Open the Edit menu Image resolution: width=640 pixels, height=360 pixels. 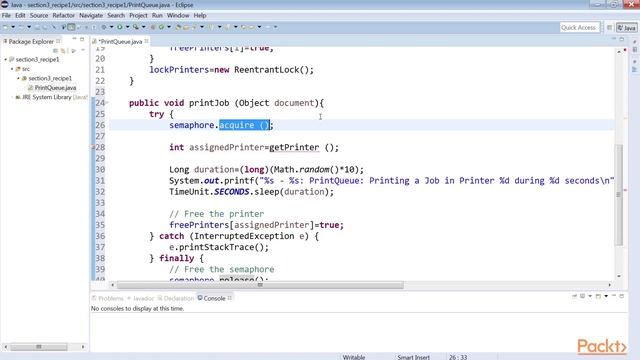click(20, 16)
